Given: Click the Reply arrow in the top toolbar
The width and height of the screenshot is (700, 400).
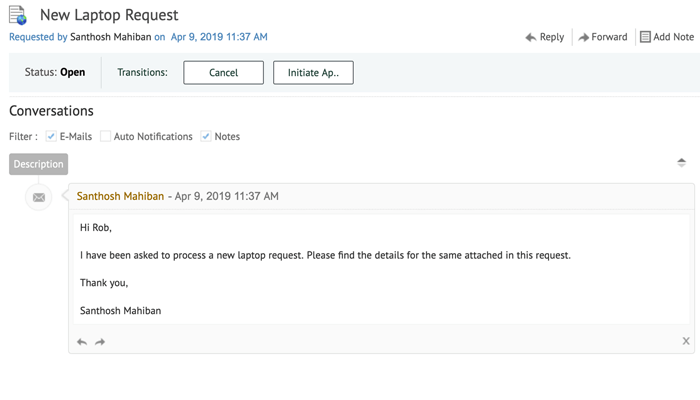Looking at the screenshot, I should [x=531, y=37].
